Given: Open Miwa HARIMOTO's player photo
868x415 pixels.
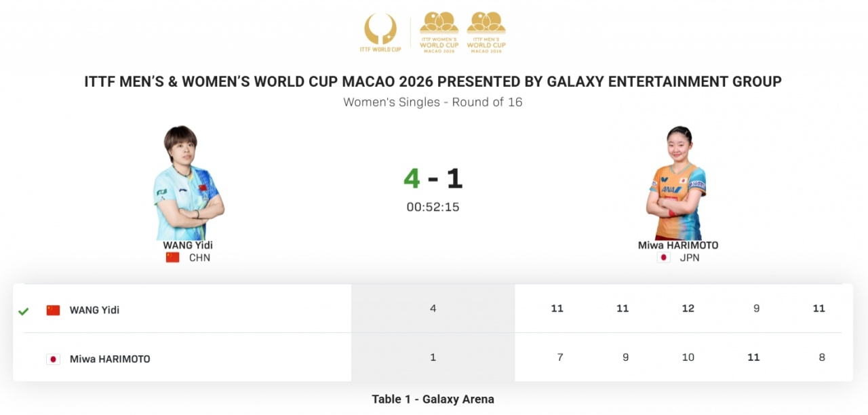Looking at the screenshot, I should tap(677, 183).
